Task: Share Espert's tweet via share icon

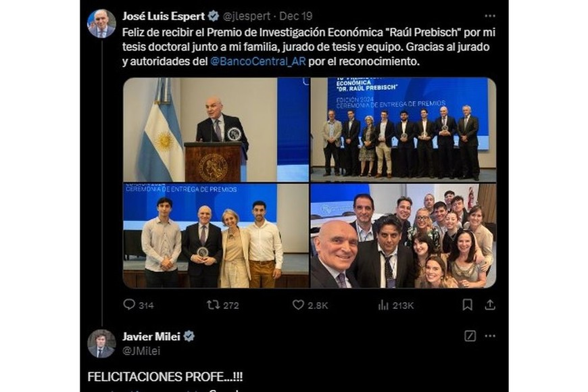Action: click(x=490, y=305)
